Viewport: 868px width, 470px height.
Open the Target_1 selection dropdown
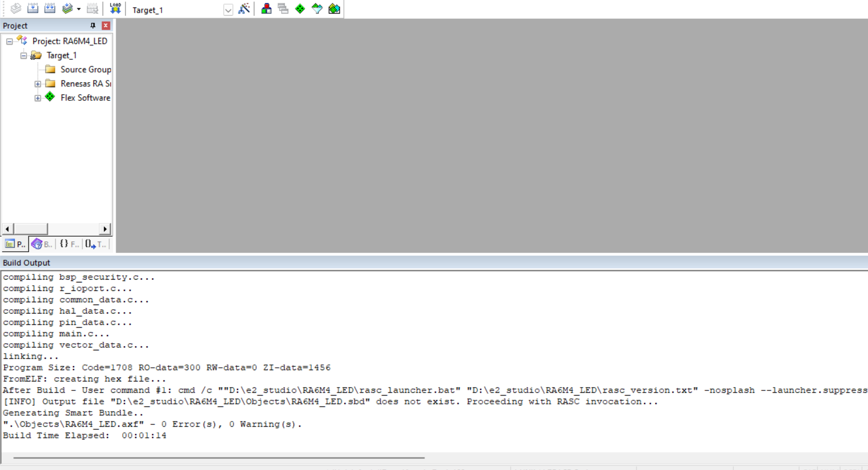[x=228, y=10]
